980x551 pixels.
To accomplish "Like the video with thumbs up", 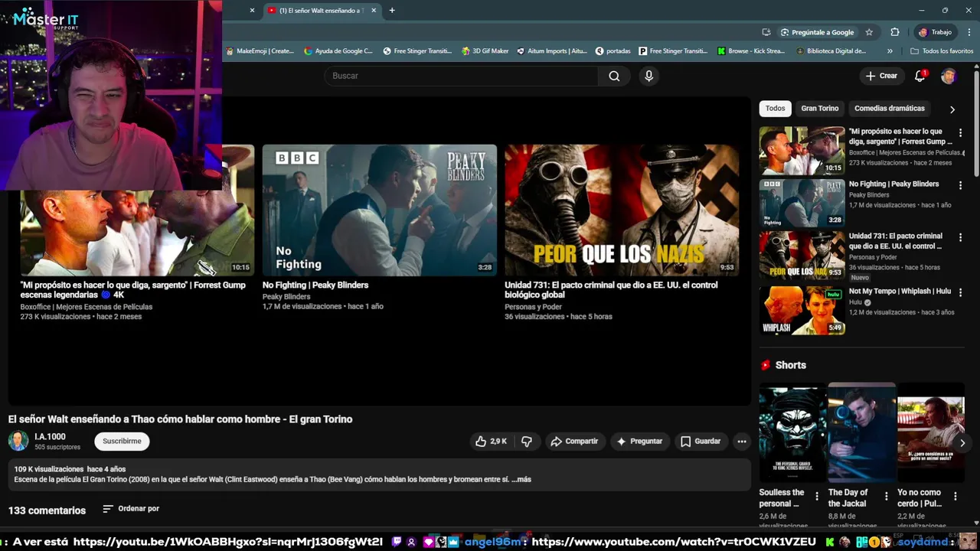I will coord(491,442).
